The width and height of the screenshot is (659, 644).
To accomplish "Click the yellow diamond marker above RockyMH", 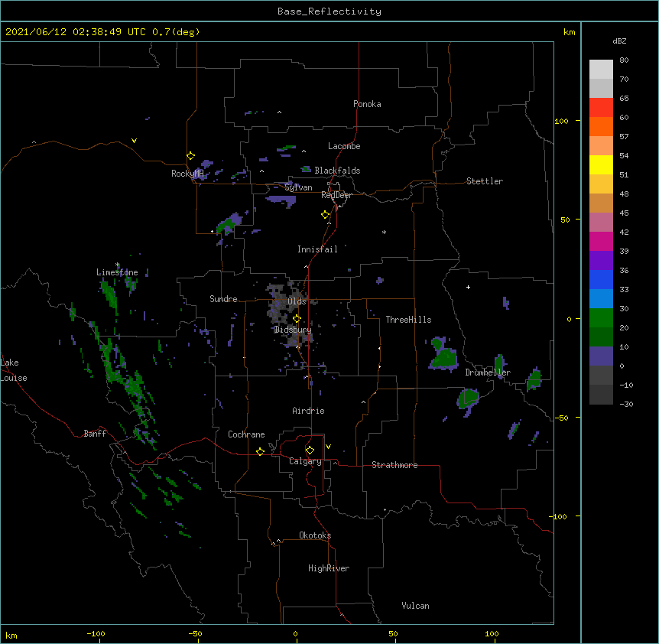I will [190, 156].
